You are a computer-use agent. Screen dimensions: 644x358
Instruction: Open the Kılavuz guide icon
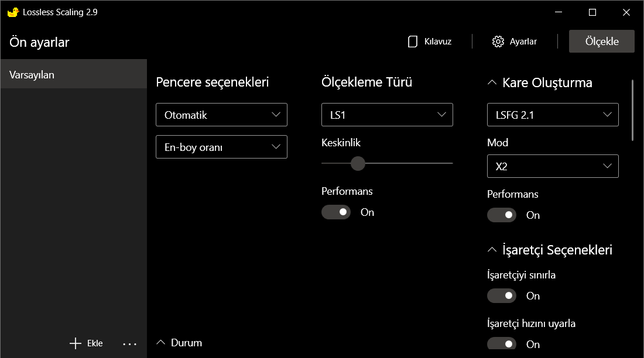pyautogui.click(x=413, y=42)
